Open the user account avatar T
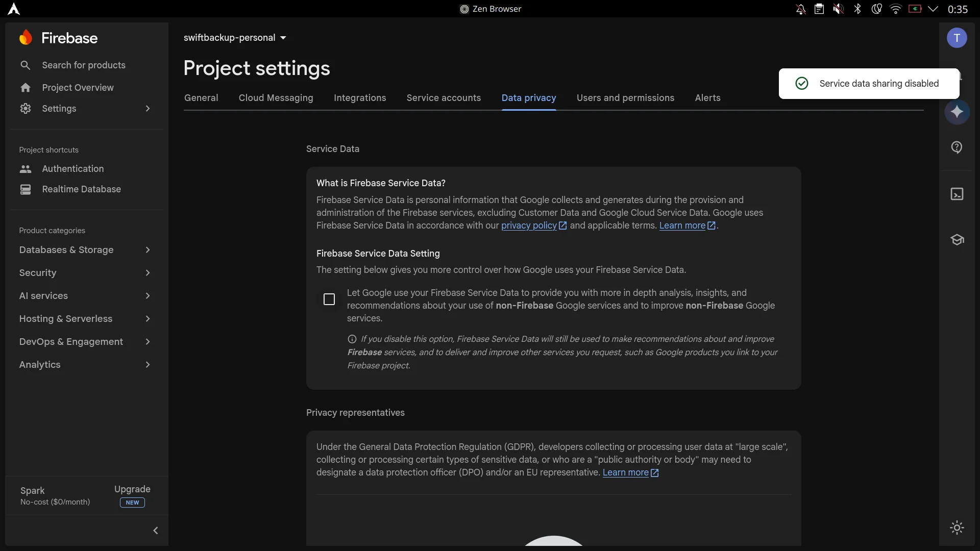Image resolution: width=980 pixels, height=551 pixels. [x=957, y=38]
